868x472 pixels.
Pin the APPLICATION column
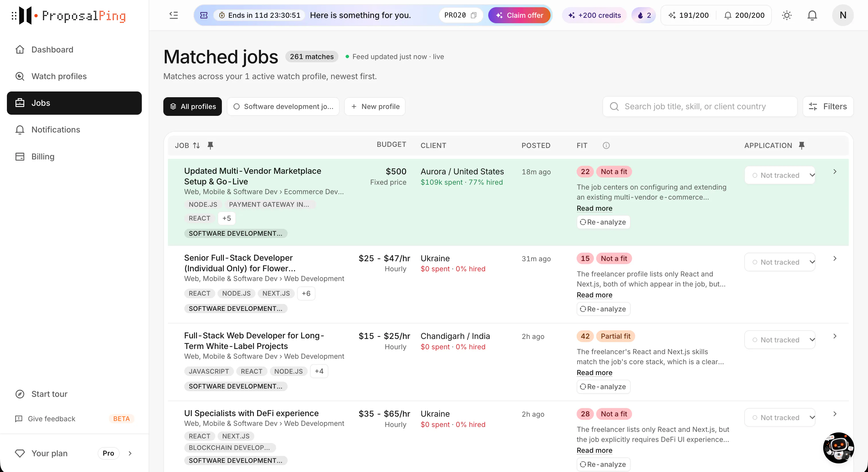[x=802, y=145]
